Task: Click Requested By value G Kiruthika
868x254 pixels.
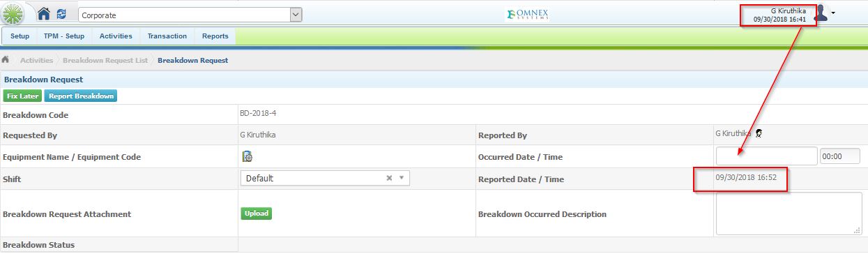Action: tap(257, 135)
